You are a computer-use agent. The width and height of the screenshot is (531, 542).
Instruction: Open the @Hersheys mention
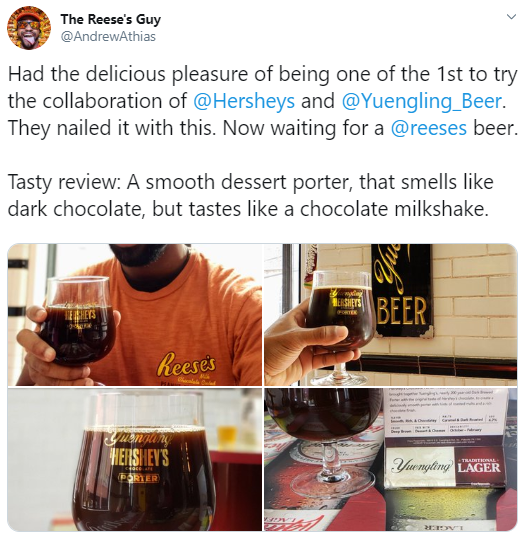point(244,101)
